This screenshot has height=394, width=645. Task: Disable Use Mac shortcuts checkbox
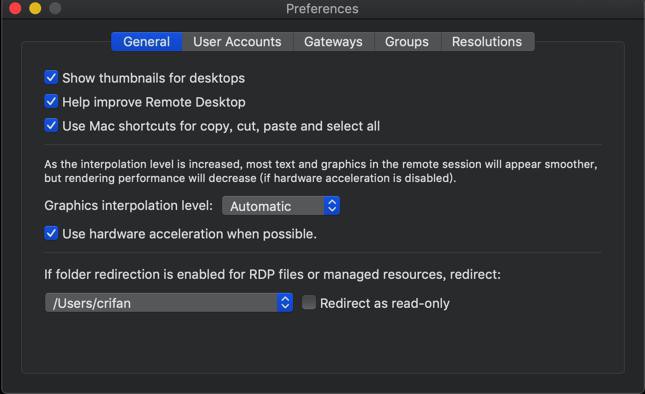(x=51, y=125)
